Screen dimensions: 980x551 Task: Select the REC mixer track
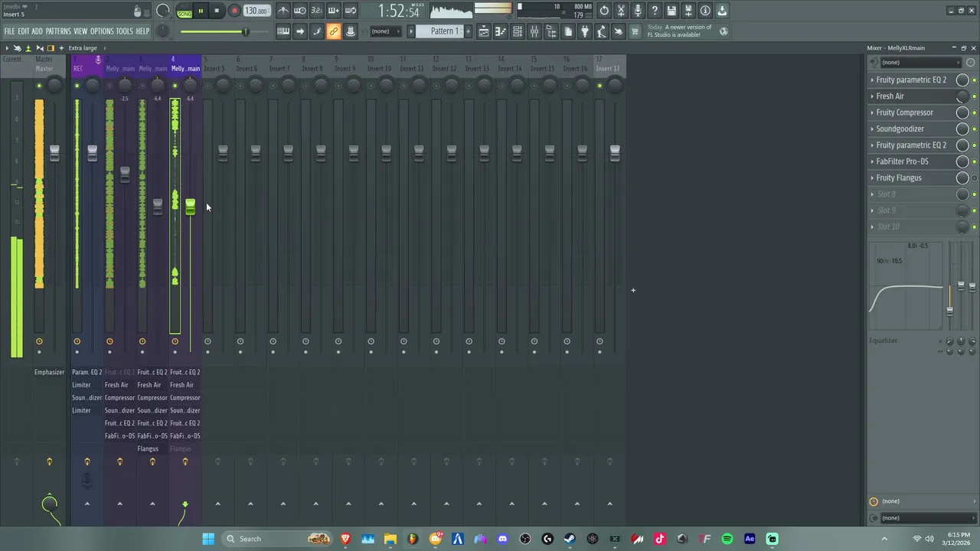click(78, 69)
